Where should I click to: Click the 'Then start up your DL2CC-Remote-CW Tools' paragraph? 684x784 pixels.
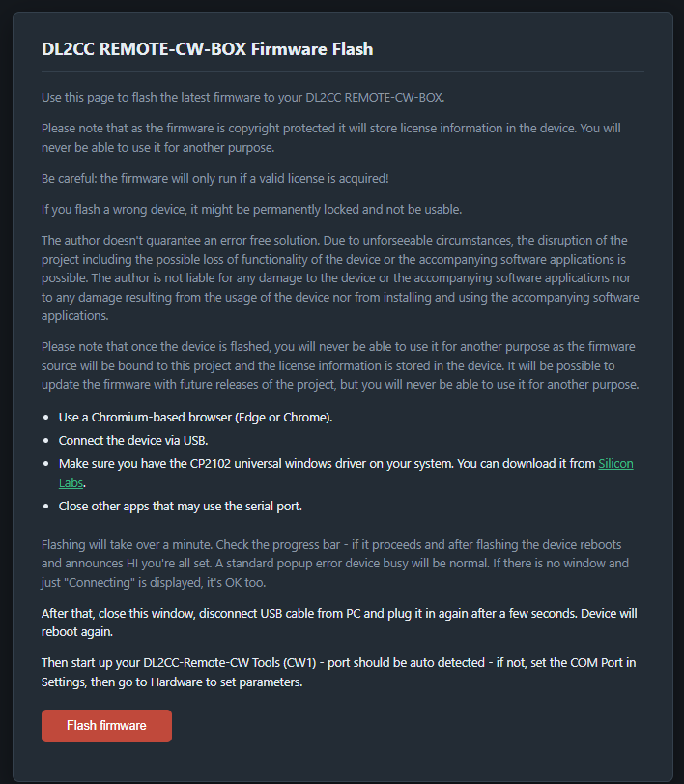coord(339,673)
